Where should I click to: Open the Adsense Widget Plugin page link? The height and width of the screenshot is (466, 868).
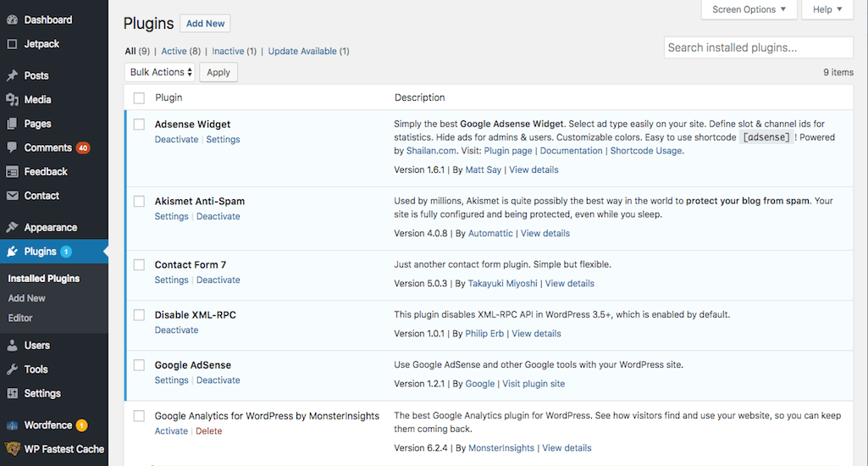[x=507, y=151]
